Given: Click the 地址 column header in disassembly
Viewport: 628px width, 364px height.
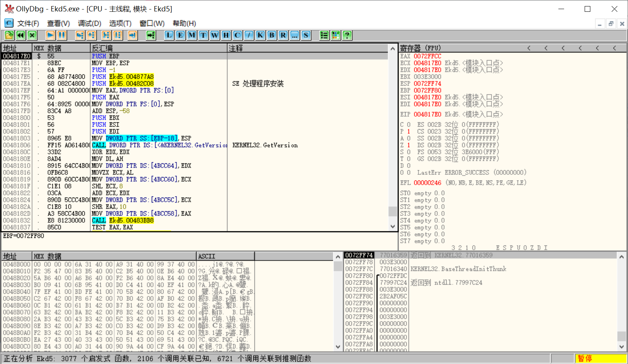Looking at the screenshot, I should click(x=16, y=48).
